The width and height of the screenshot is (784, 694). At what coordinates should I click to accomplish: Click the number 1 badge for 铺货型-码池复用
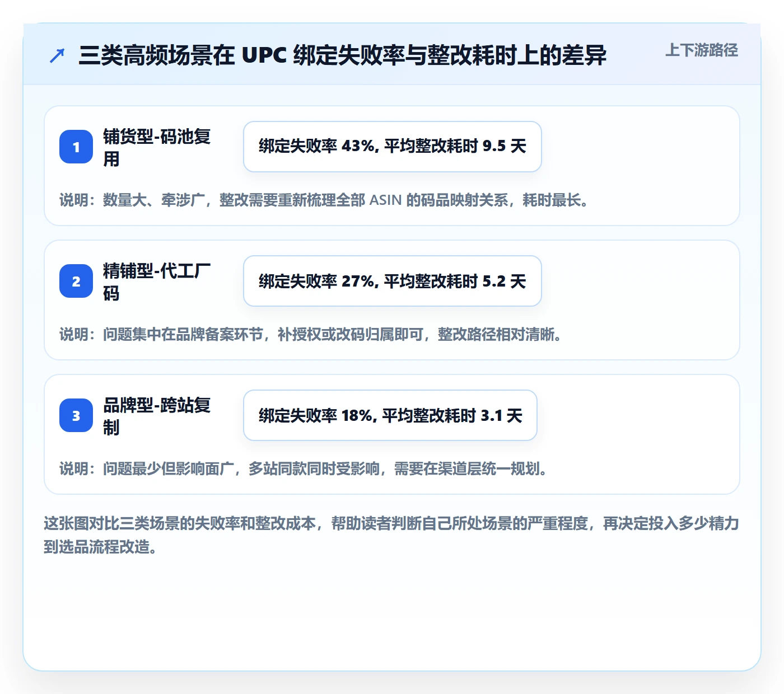76,147
